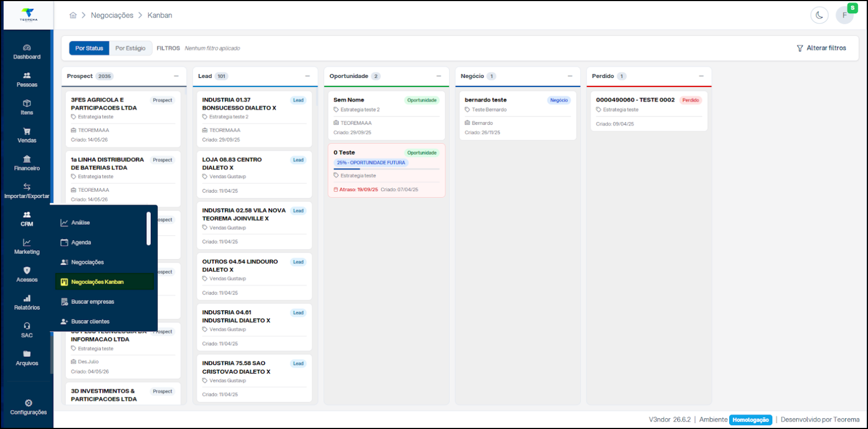The image size is (868, 429).
Task: Switch to Por Estágio view
Action: (131, 48)
